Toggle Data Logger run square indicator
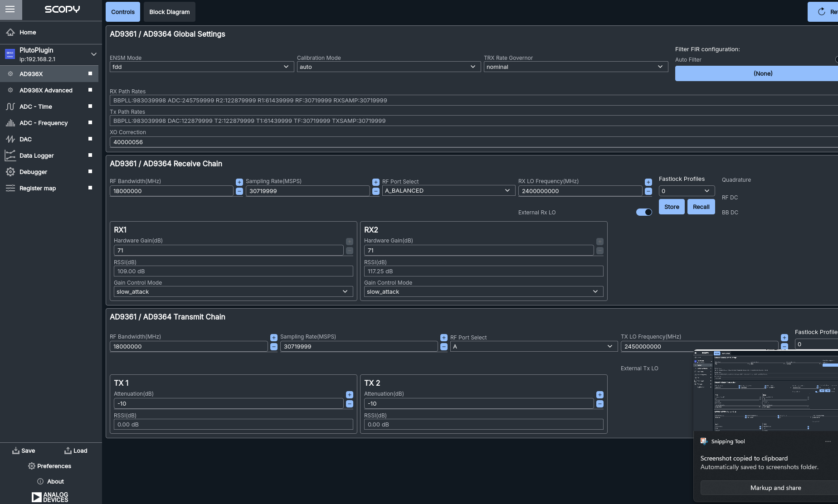Screen dimensions: 838x504 [x=90, y=155]
